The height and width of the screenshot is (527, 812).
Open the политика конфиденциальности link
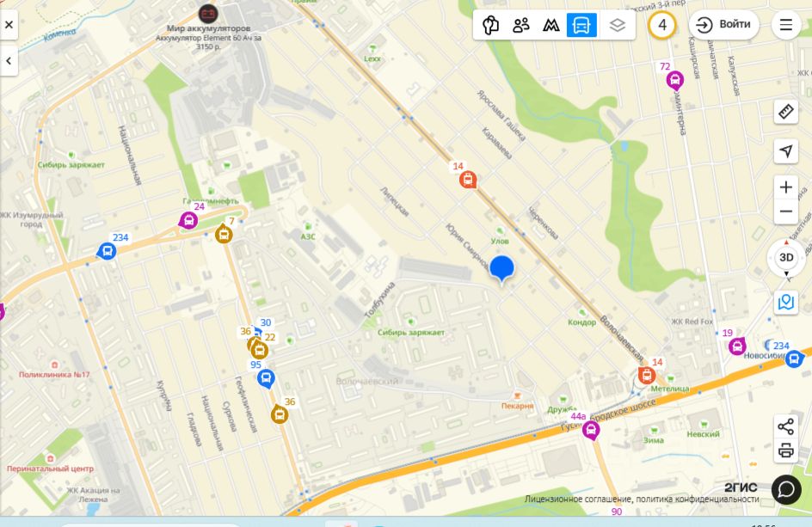click(698, 499)
